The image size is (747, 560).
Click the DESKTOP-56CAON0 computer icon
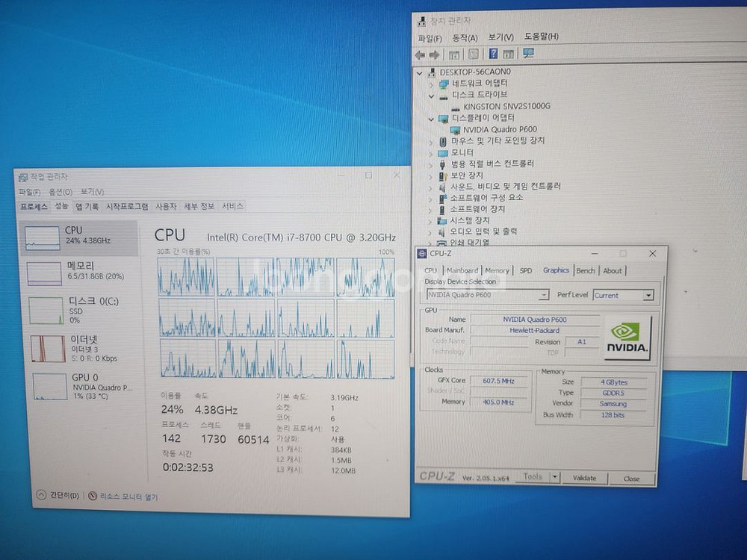tap(432, 72)
